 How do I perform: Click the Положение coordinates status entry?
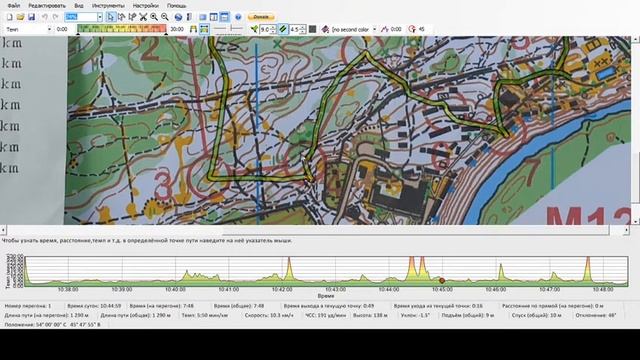pos(52,325)
